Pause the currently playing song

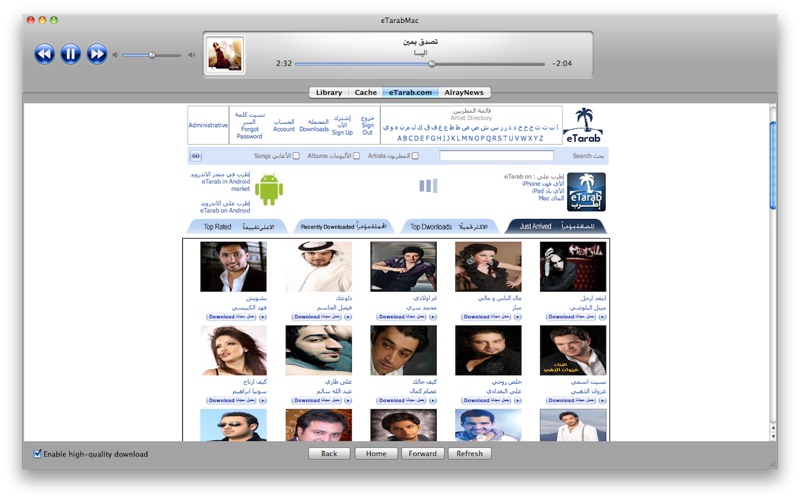pos(70,54)
